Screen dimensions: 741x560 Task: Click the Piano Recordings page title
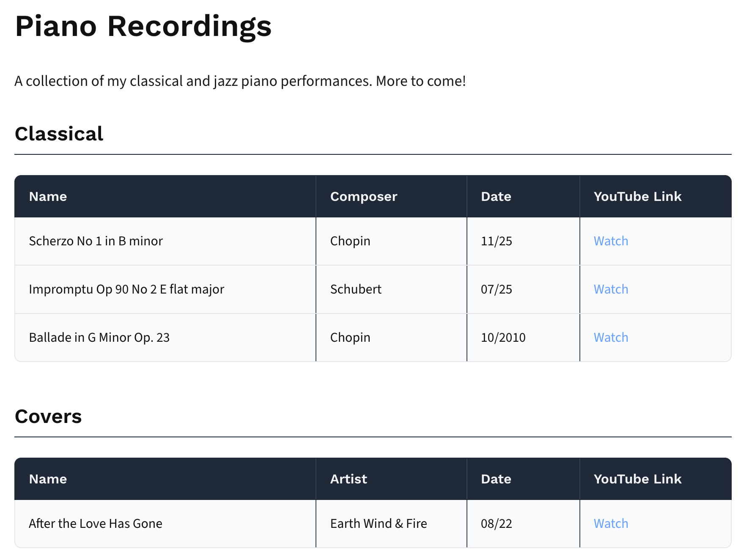click(143, 27)
